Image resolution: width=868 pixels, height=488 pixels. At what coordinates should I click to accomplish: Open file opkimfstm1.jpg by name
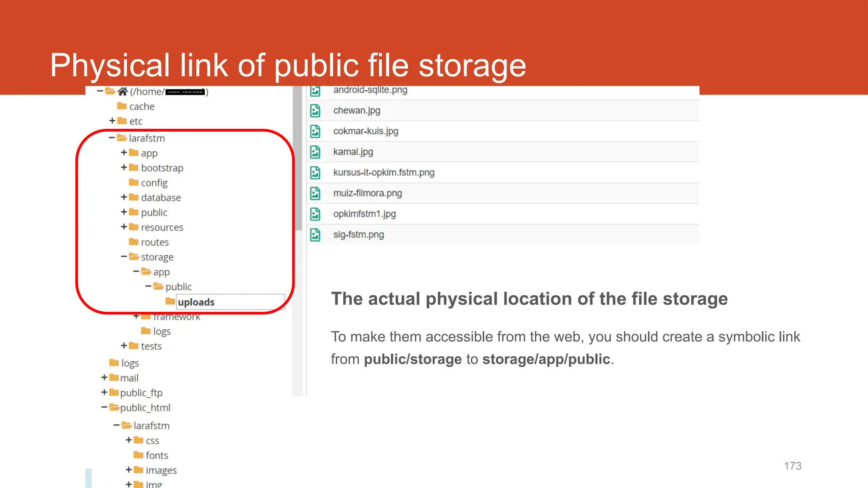(364, 214)
